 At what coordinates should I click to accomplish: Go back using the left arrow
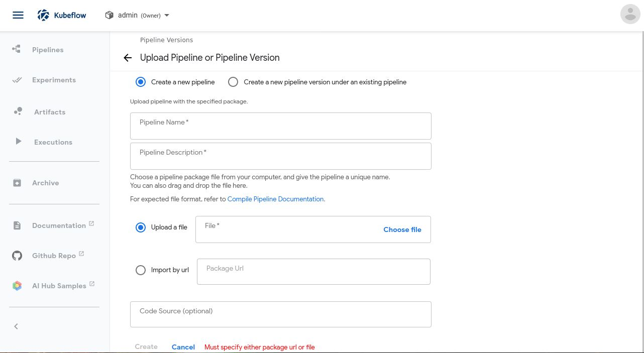point(128,58)
